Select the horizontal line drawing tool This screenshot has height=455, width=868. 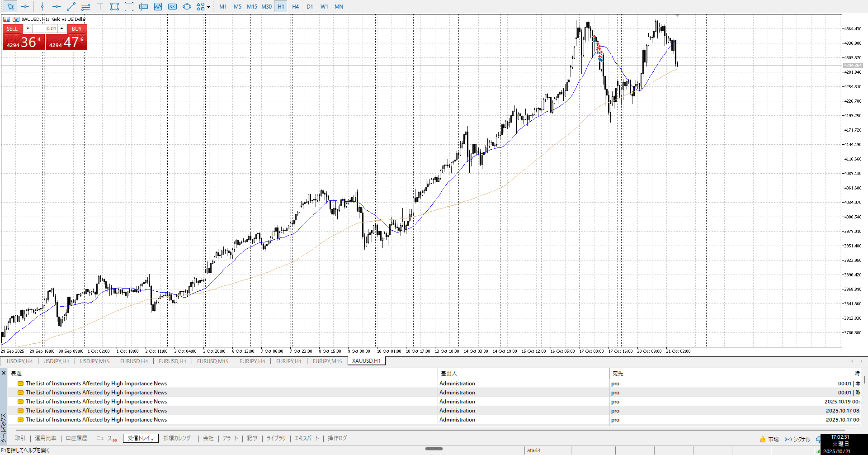pyautogui.click(x=57, y=7)
